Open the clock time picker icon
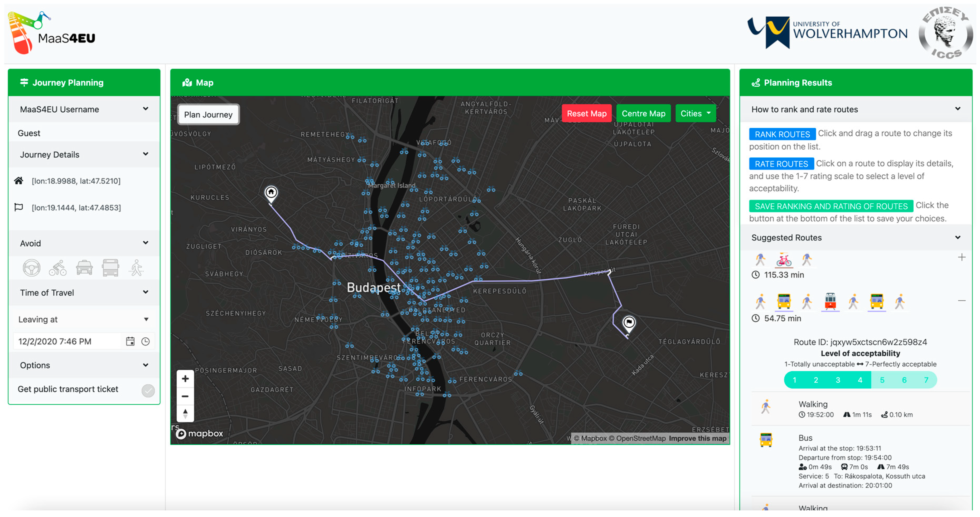The height and width of the screenshot is (517, 980). click(x=145, y=341)
